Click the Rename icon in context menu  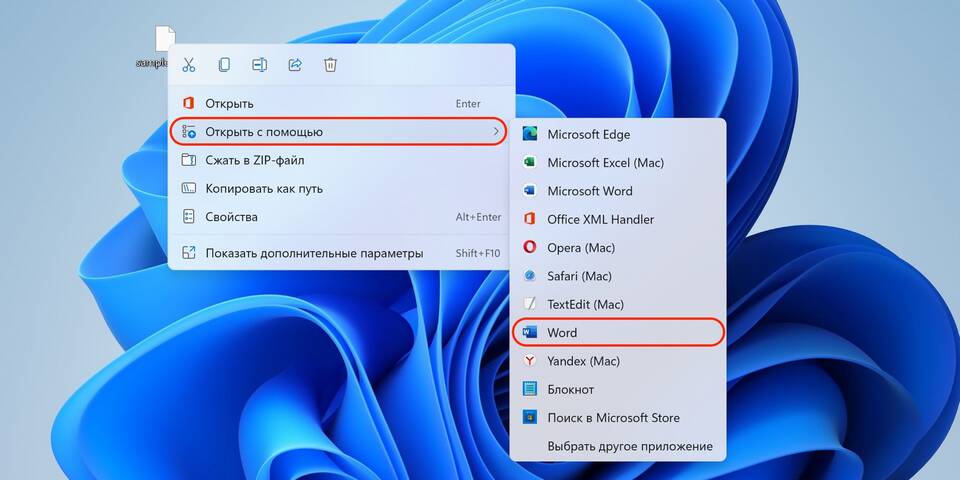(x=260, y=65)
